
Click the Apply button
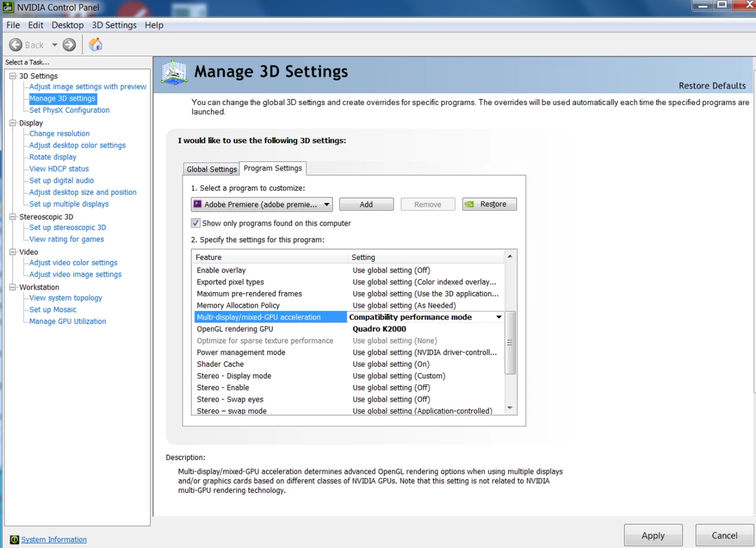tap(653, 535)
